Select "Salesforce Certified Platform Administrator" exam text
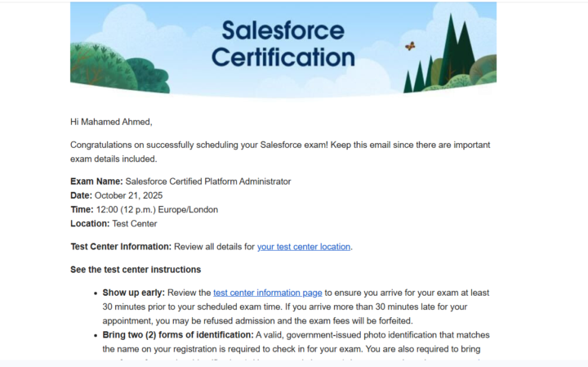Image resolution: width=588 pixels, height=367 pixels. [207, 181]
